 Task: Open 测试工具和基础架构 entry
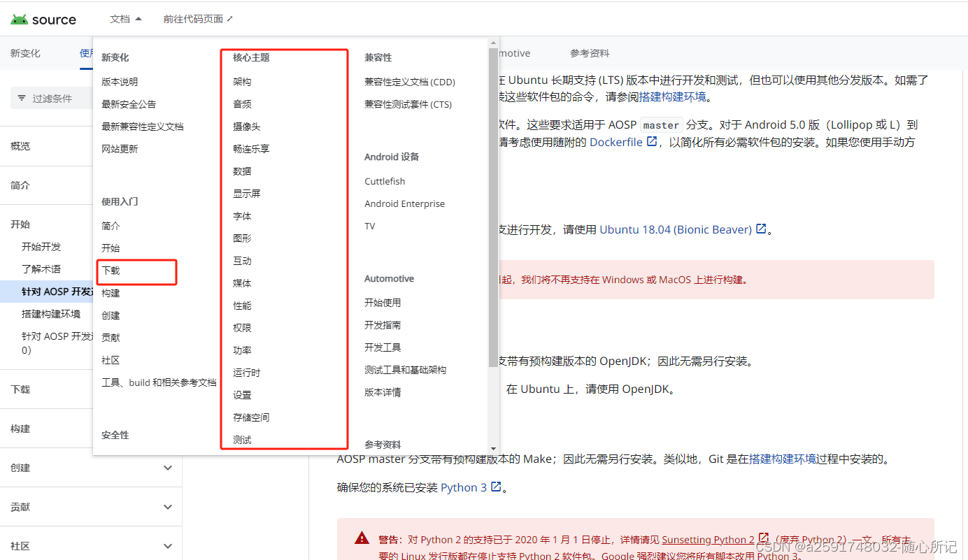pos(406,370)
